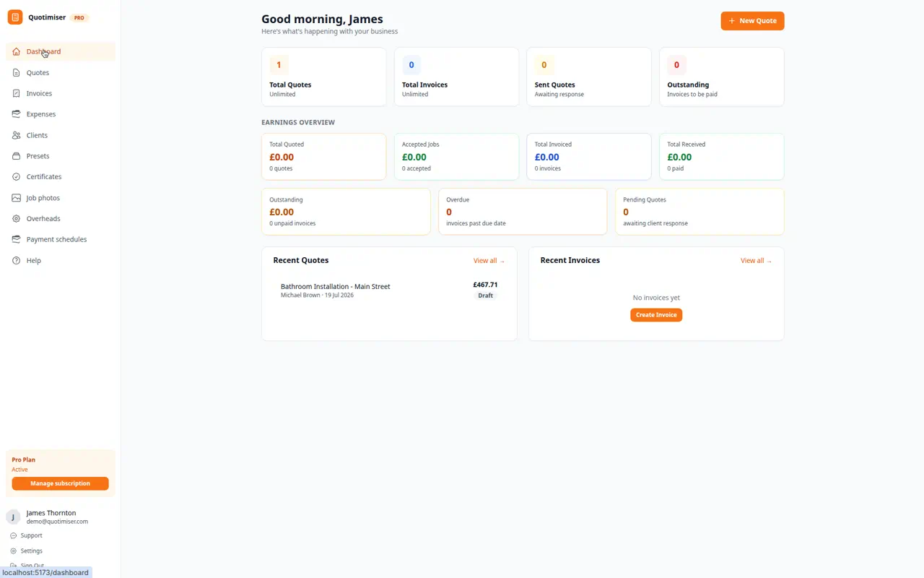Screen dimensions: 924x578
Task: Select Expenses in the sidebar
Action: point(61,114)
